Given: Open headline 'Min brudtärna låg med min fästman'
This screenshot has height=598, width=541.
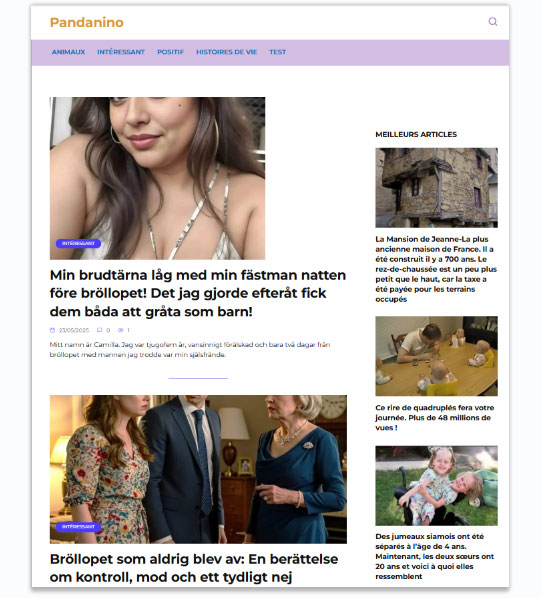Looking at the screenshot, I should [197, 293].
